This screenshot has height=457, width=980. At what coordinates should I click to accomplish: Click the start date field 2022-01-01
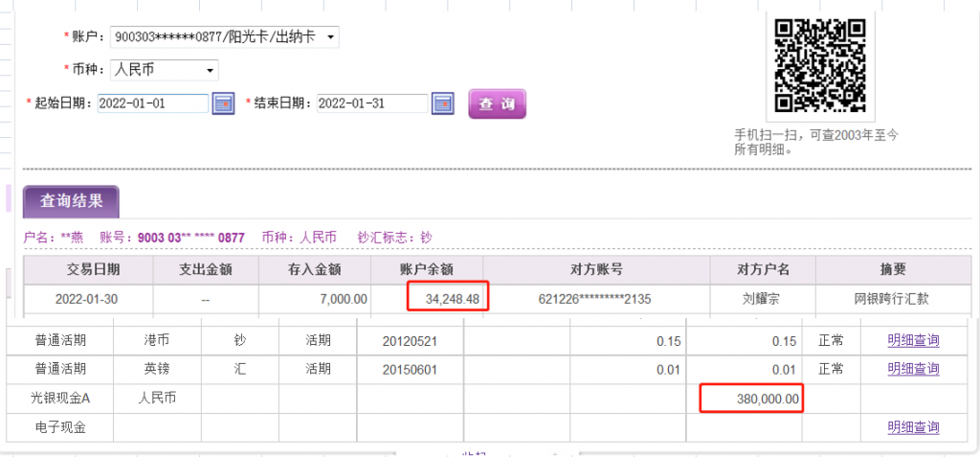point(153,103)
